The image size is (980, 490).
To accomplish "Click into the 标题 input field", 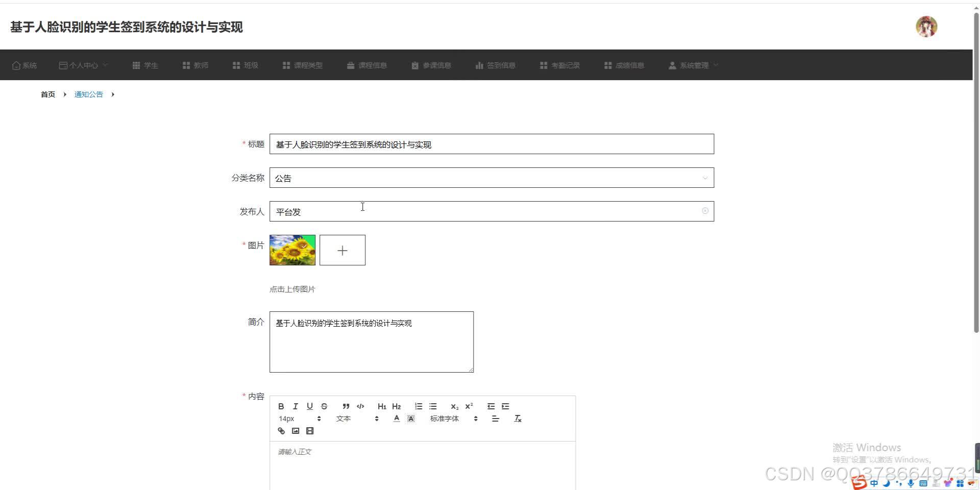I will pyautogui.click(x=492, y=144).
